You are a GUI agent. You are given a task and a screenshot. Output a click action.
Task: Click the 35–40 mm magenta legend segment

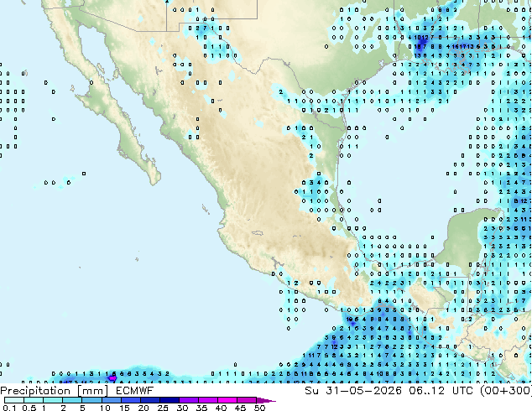(208, 400)
